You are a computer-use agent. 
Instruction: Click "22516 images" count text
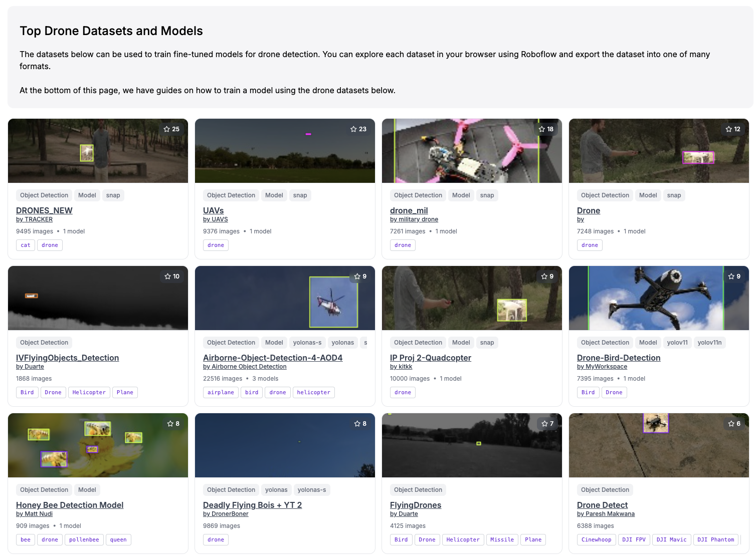(x=223, y=379)
